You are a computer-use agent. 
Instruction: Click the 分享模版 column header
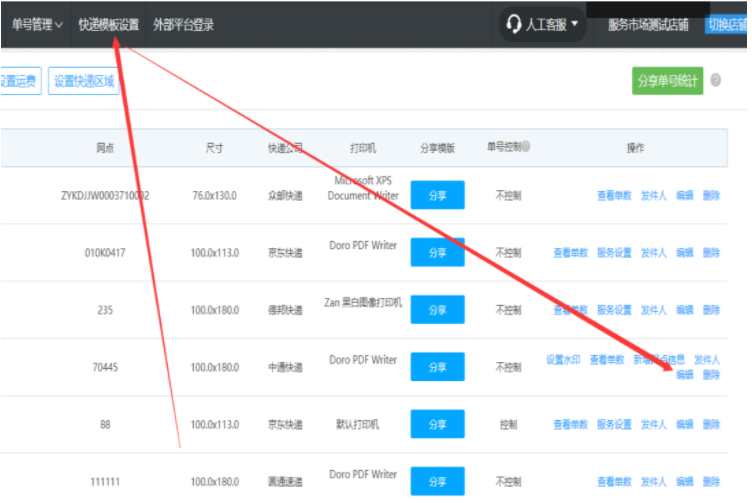[437, 148]
